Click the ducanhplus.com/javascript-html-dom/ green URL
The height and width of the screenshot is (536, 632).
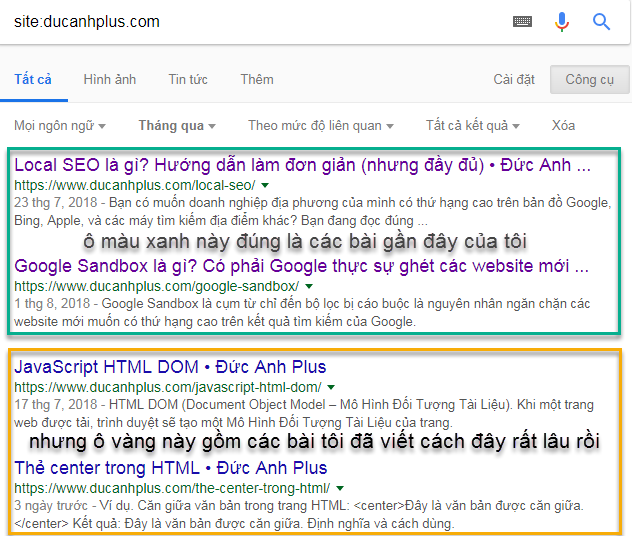coord(168,387)
